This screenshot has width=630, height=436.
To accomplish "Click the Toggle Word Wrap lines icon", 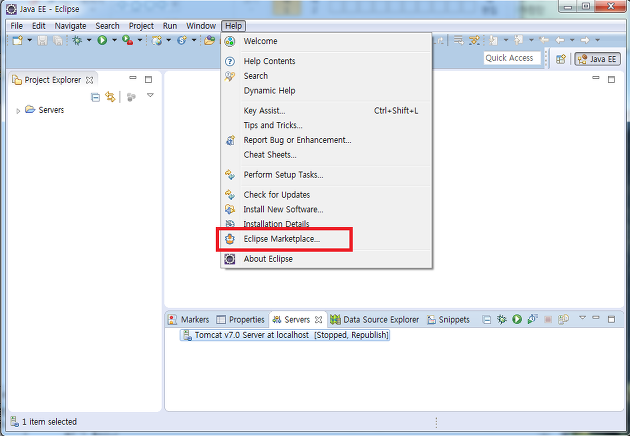I will click(x=458, y=40).
